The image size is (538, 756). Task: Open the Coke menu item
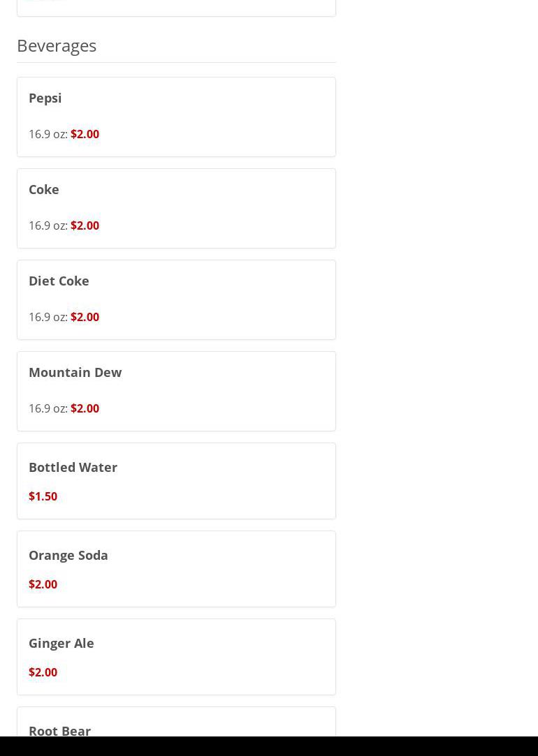44,190
